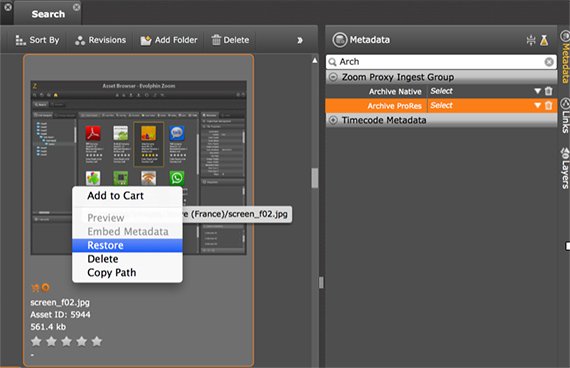Rate the asset one star
This screenshot has width=570, height=368.
click(x=36, y=341)
